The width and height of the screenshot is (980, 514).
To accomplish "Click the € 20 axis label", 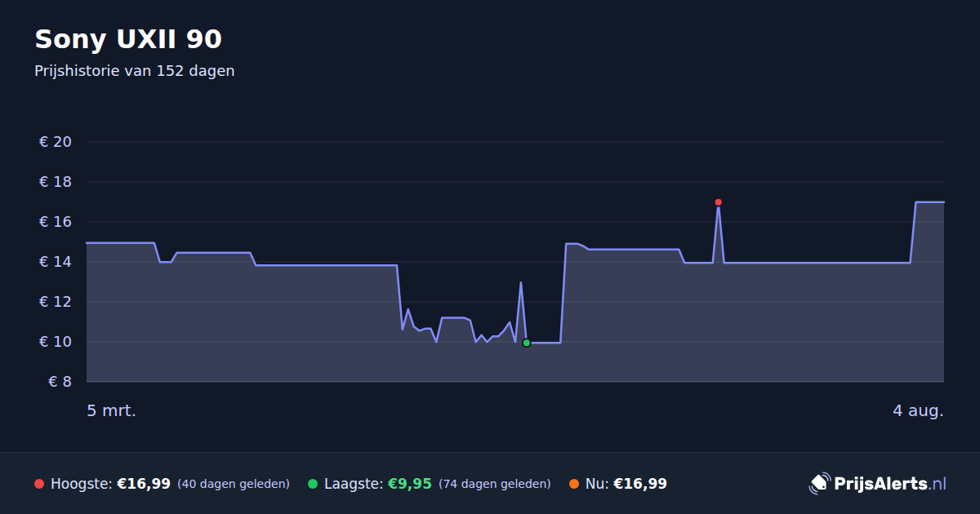I will (56, 142).
